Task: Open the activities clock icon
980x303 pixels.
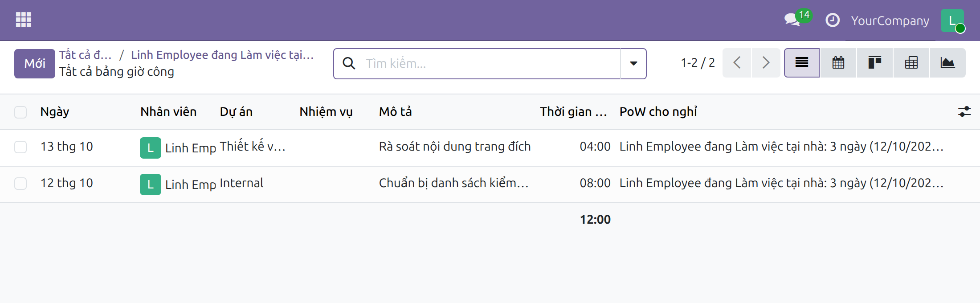Action: pyautogui.click(x=833, y=20)
